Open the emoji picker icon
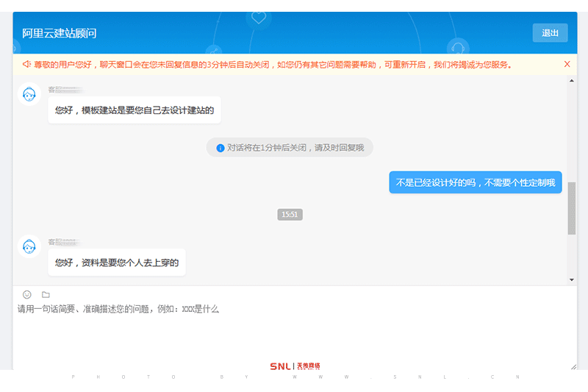Viewport: 588px width, 392px height. coord(27,294)
